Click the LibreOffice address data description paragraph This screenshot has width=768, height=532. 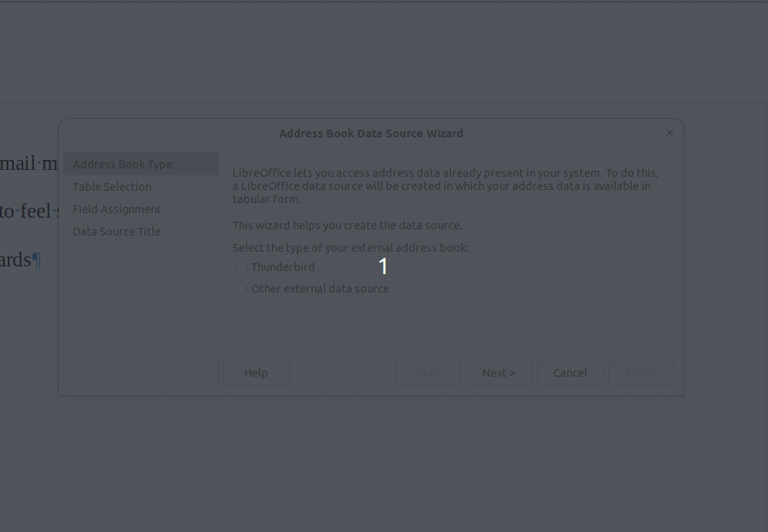tap(445, 186)
